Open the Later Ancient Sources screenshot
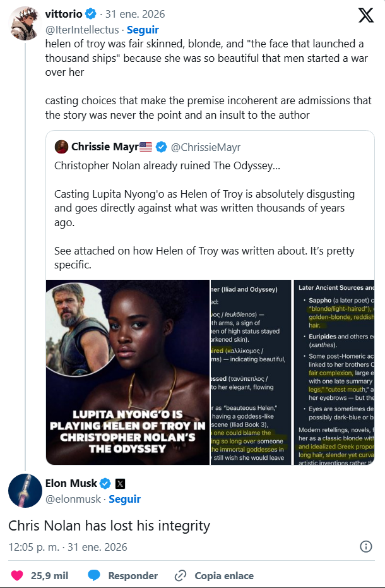 (x=334, y=372)
